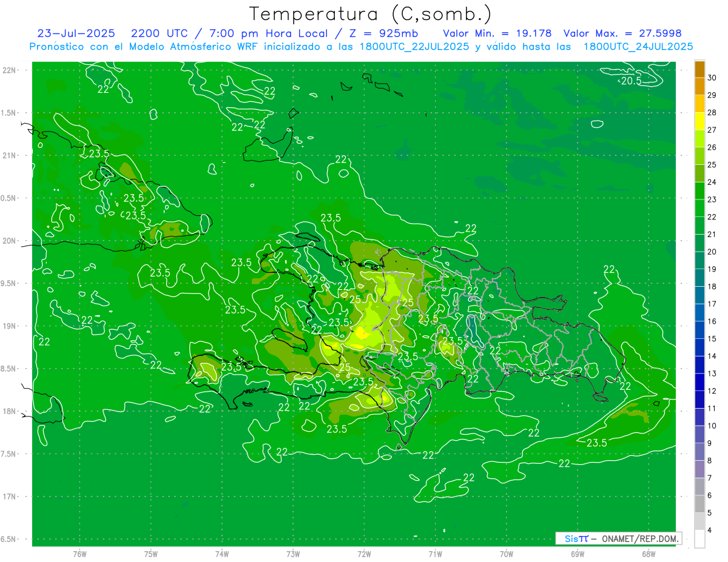Pick the teal swatch between 18 and 19
728x562 pixels.
[x=699, y=278]
